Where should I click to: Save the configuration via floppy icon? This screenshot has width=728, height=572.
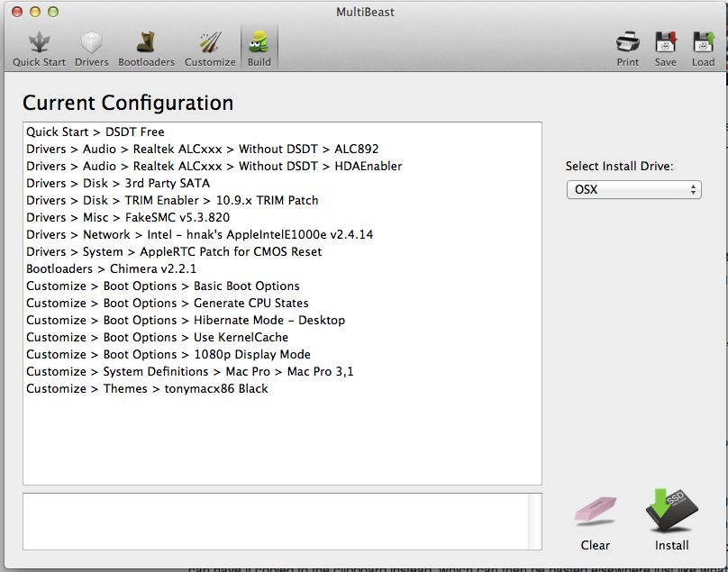click(665, 49)
